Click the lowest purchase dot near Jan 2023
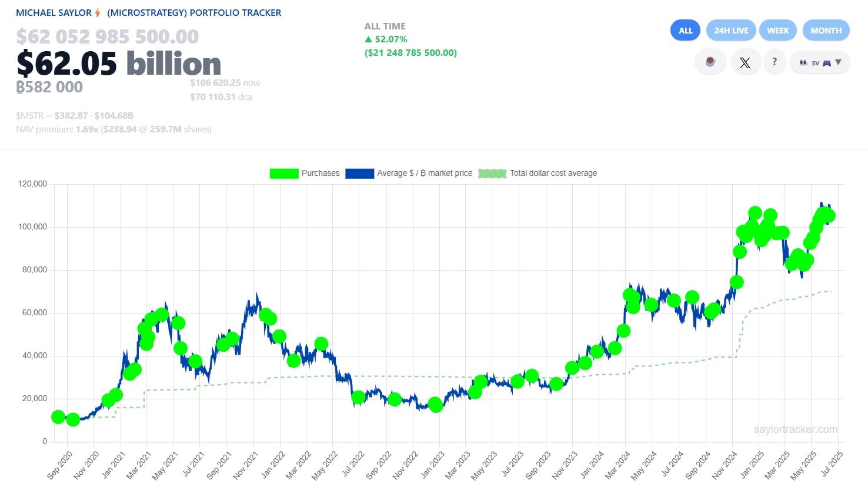 coord(436,405)
